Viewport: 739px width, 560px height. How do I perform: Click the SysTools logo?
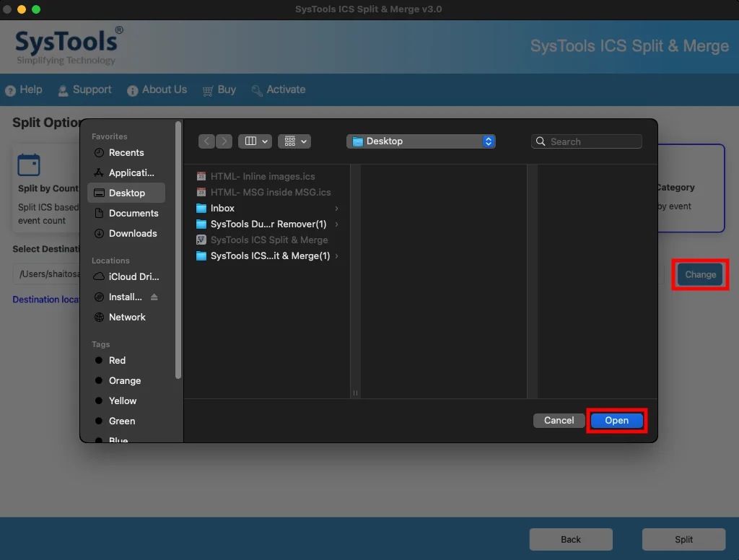point(69,46)
